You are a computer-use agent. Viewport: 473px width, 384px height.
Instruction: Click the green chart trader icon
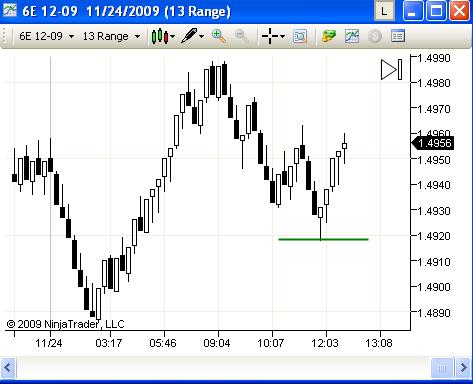click(x=329, y=36)
